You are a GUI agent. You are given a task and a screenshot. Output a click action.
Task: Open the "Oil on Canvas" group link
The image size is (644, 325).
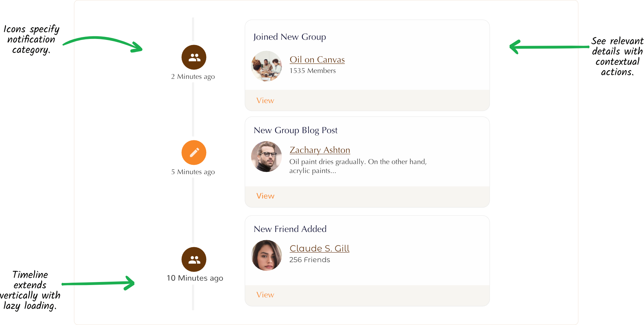(x=317, y=60)
